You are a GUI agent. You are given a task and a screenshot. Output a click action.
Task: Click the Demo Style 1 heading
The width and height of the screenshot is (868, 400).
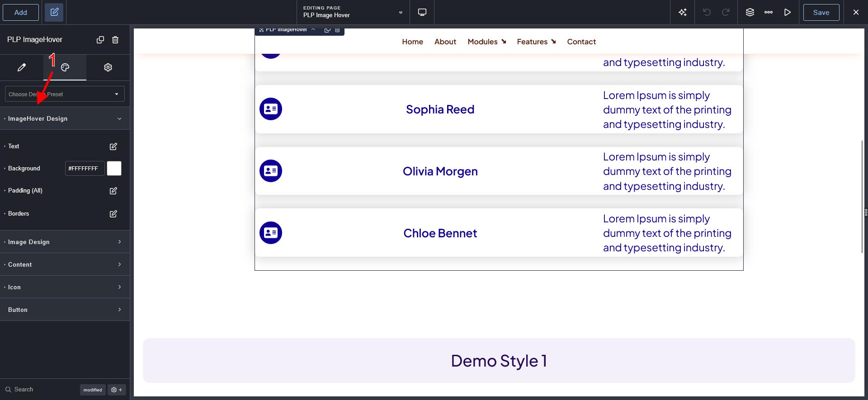[x=499, y=361]
